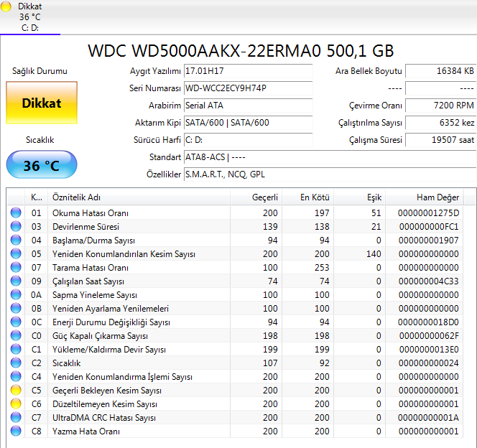Select the Devirlenme Süresi attribute name

tap(85, 227)
